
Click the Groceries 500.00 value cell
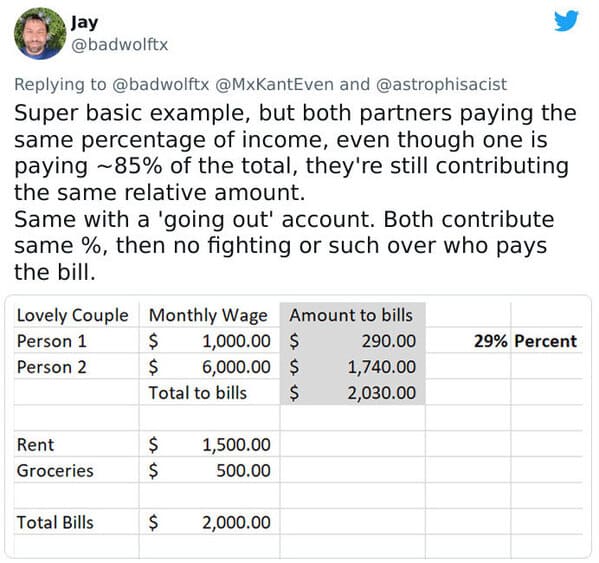click(209, 470)
